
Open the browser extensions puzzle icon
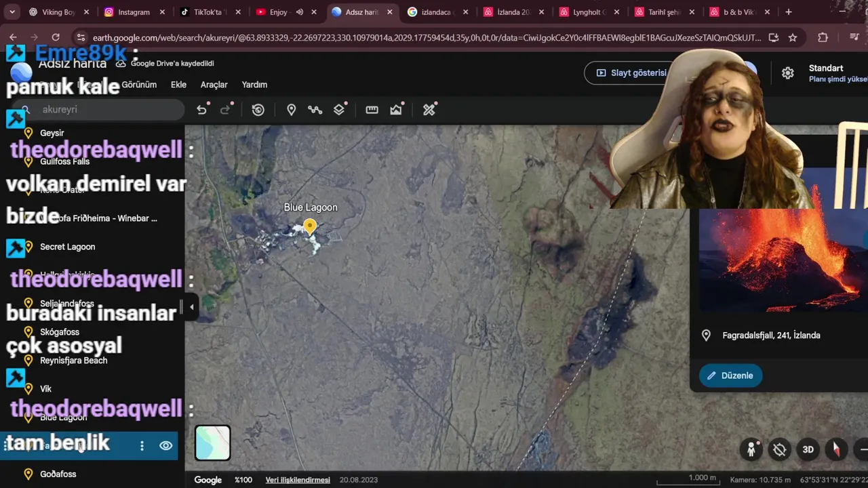pyautogui.click(x=823, y=38)
